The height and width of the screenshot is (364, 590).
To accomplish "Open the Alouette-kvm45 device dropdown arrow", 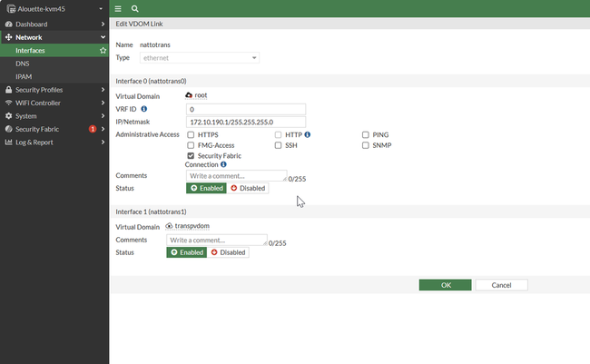I will click(x=101, y=9).
